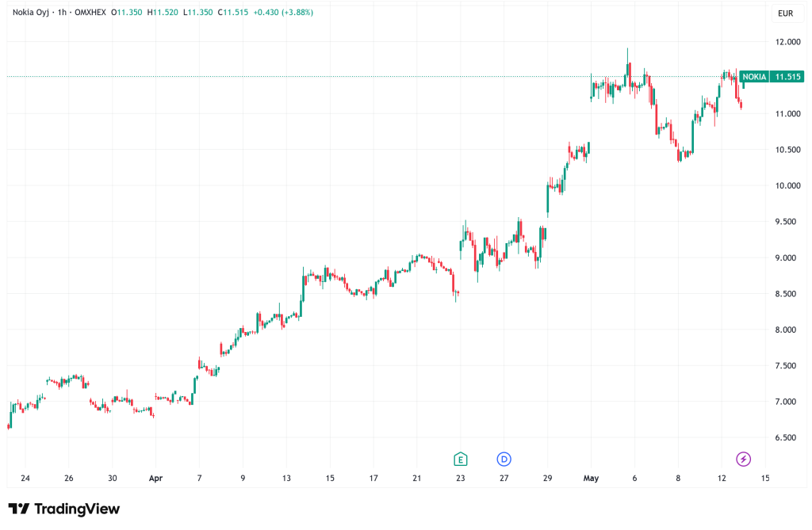
Task: Click the low value L11.350
Action: [x=197, y=13]
